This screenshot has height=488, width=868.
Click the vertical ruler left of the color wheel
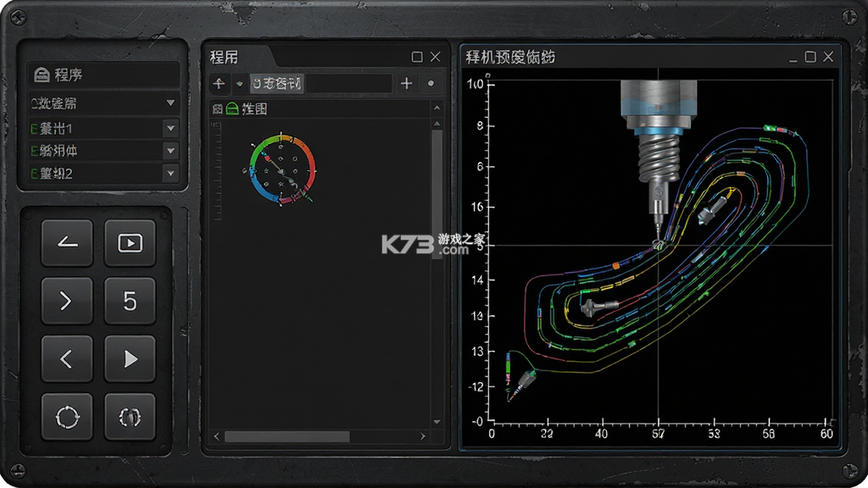pyautogui.click(x=216, y=171)
